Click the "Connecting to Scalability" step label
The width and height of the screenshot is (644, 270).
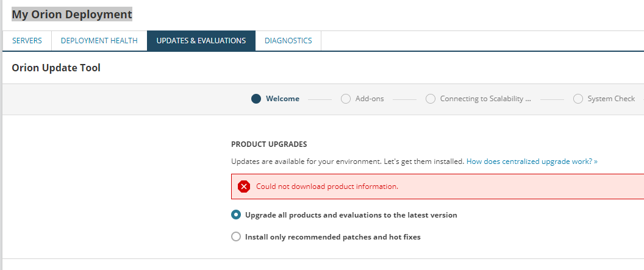(x=485, y=99)
